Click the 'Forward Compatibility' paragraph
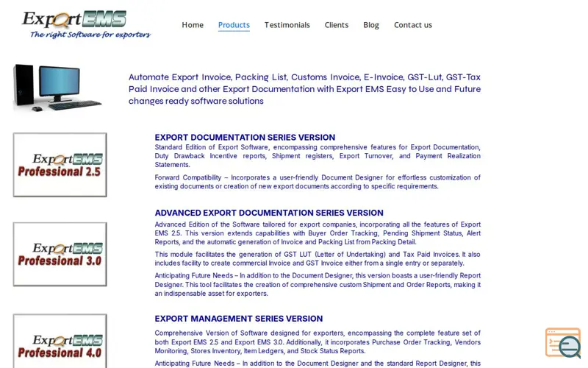 click(318, 182)
